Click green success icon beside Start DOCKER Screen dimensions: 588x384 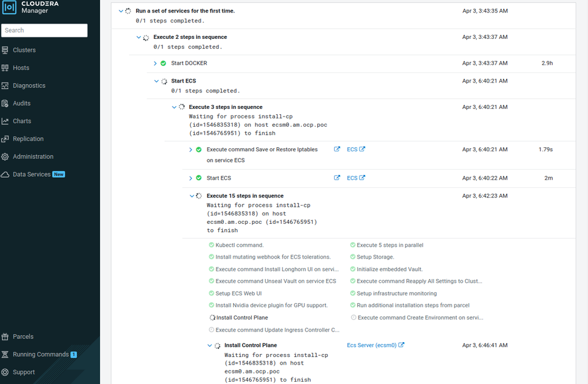click(163, 63)
